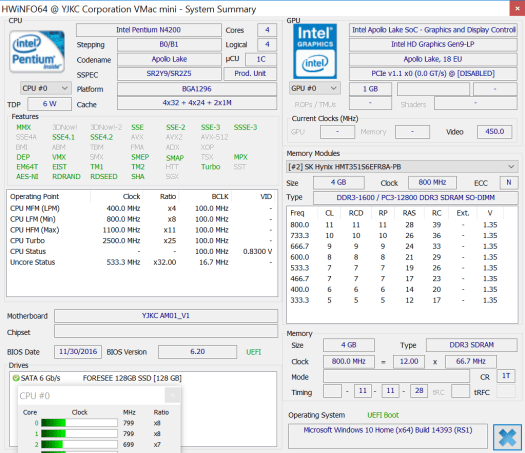
Task: Click the green SATA drive status icon
Action: (x=16, y=378)
